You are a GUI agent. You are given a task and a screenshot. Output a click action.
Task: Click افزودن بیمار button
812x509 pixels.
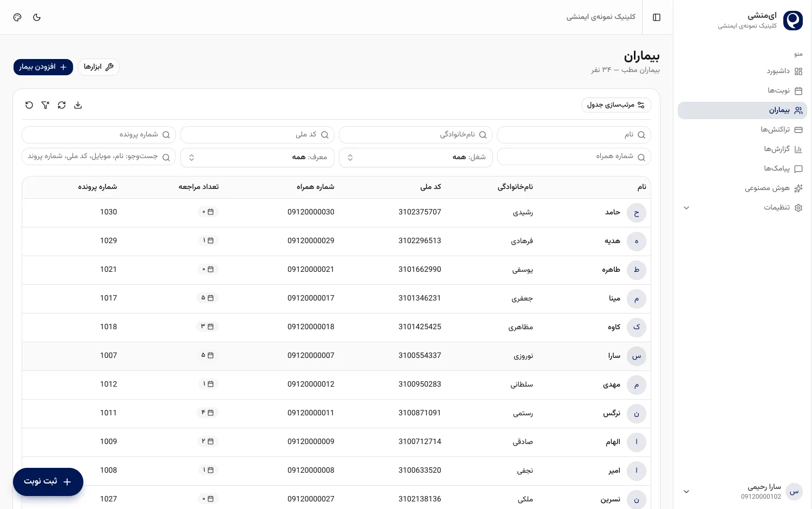(x=43, y=67)
